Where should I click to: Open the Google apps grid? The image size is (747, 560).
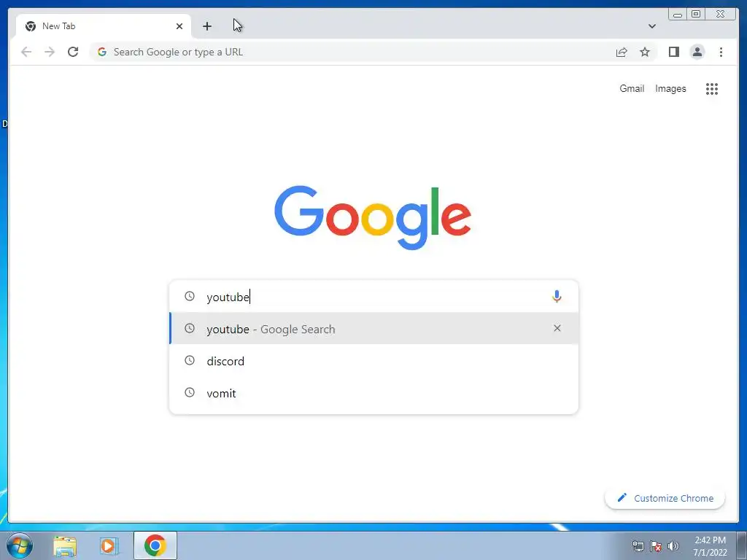point(712,88)
